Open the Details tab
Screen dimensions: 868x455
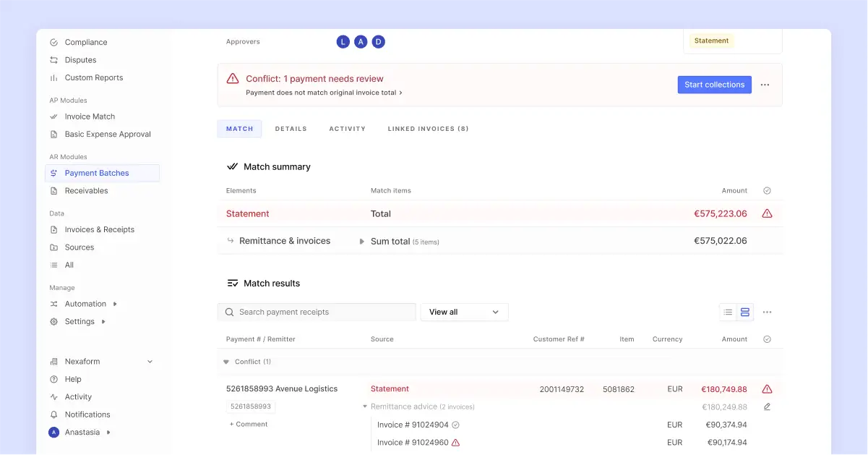pos(291,129)
